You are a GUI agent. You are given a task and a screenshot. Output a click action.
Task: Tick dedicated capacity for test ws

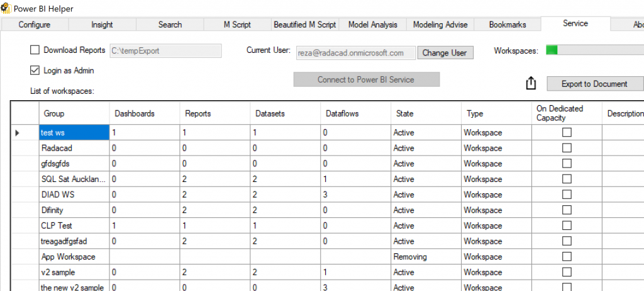(x=567, y=133)
